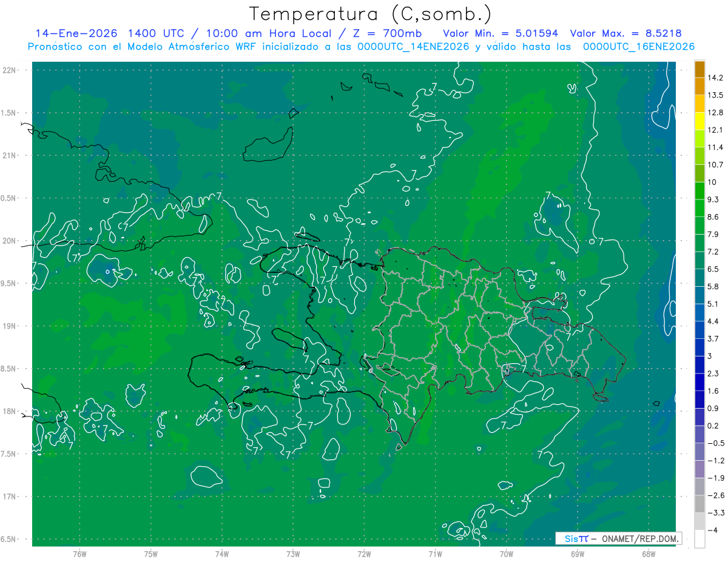Click the '20N' latitude label

(x=10, y=241)
